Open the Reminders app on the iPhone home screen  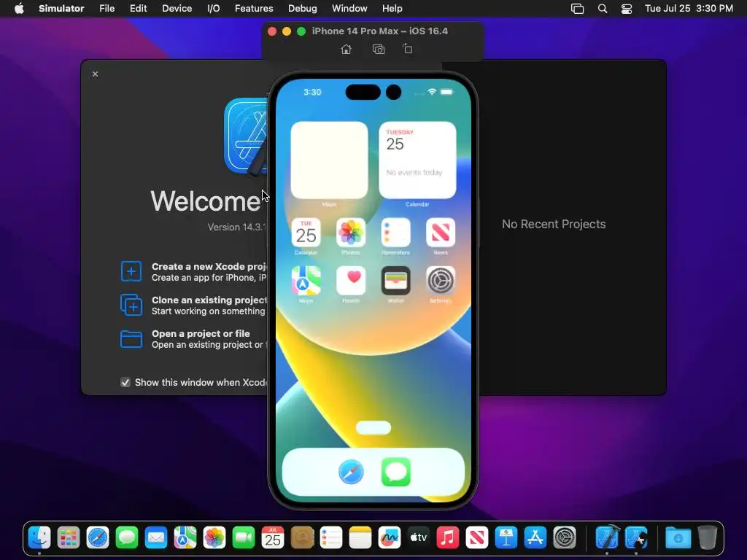coord(395,233)
